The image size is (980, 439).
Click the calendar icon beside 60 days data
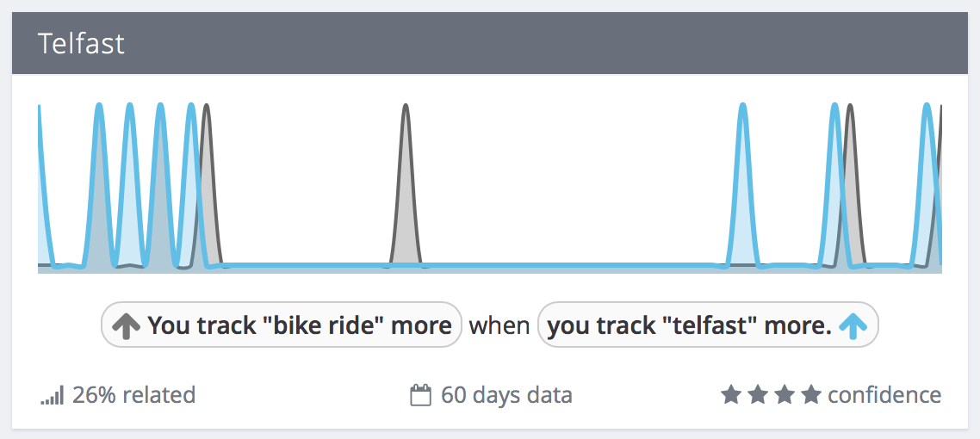point(420,396)
